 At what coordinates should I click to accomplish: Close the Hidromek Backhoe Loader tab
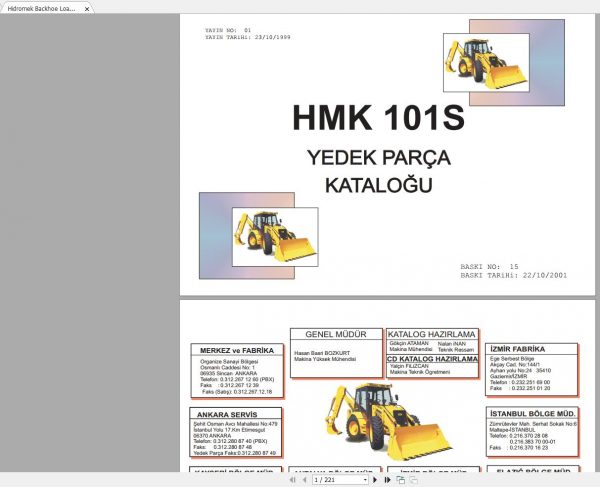[87, 8]
